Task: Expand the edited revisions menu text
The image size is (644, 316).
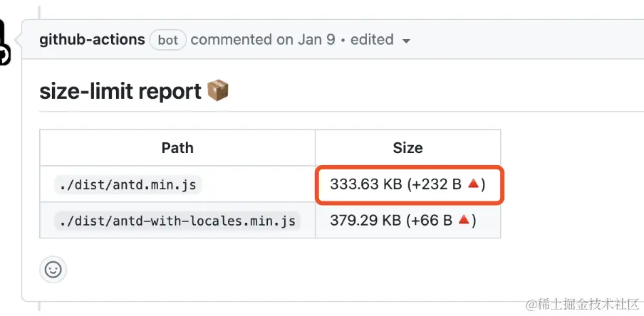Action: point(372,39)
